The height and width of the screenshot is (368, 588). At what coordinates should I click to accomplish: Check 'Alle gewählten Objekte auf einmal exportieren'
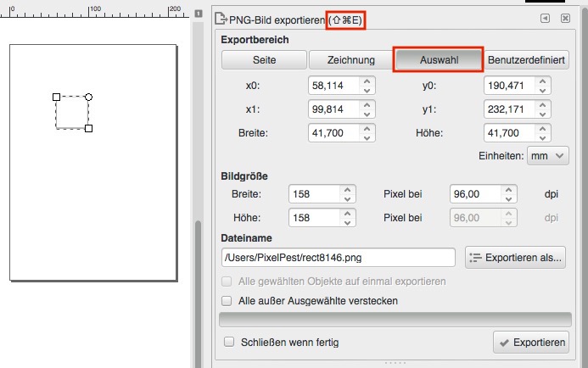tap(227, 281)
